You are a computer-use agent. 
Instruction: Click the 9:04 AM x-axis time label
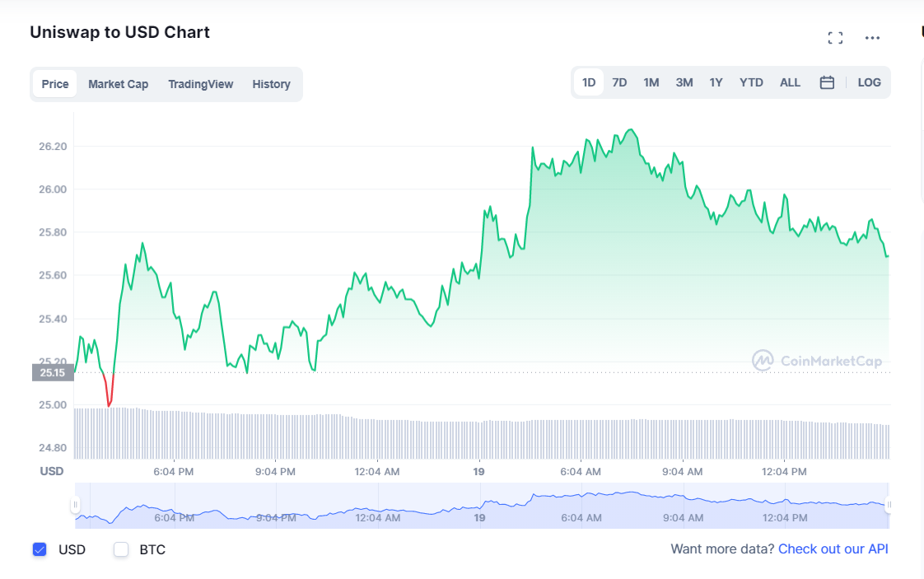pyautogui.click(x=682, y=472)
